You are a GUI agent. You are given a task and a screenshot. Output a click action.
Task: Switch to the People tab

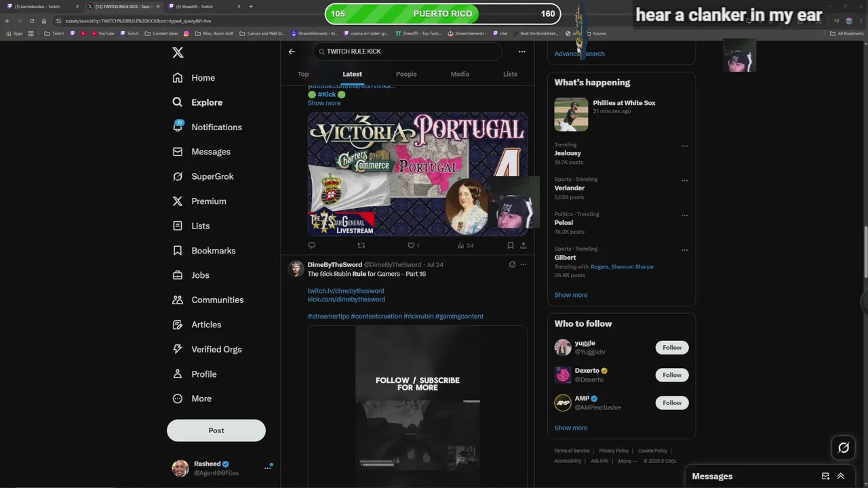[x=406, y=74]
